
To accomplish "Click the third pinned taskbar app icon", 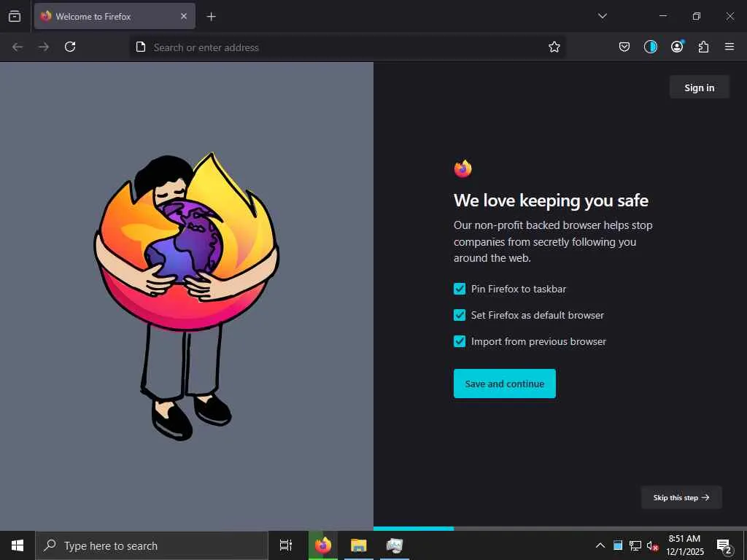I will (x=395, y=545).
